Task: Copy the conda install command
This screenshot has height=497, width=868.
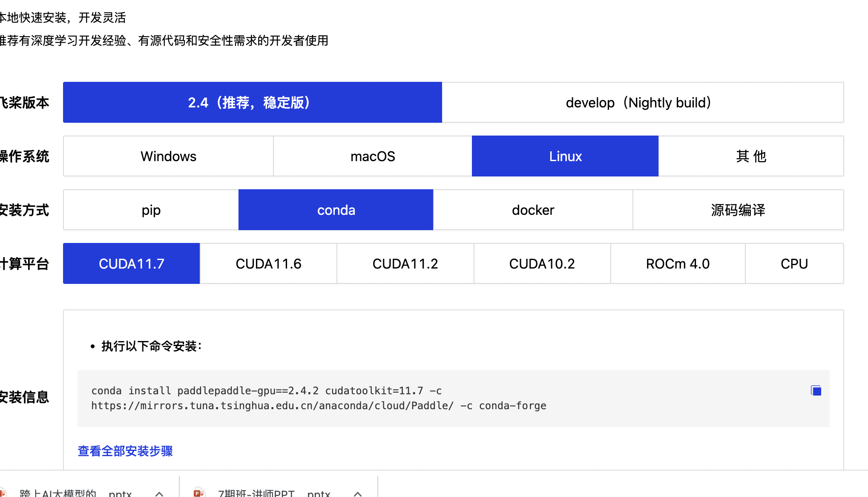Action: click(x=816, y=390)
